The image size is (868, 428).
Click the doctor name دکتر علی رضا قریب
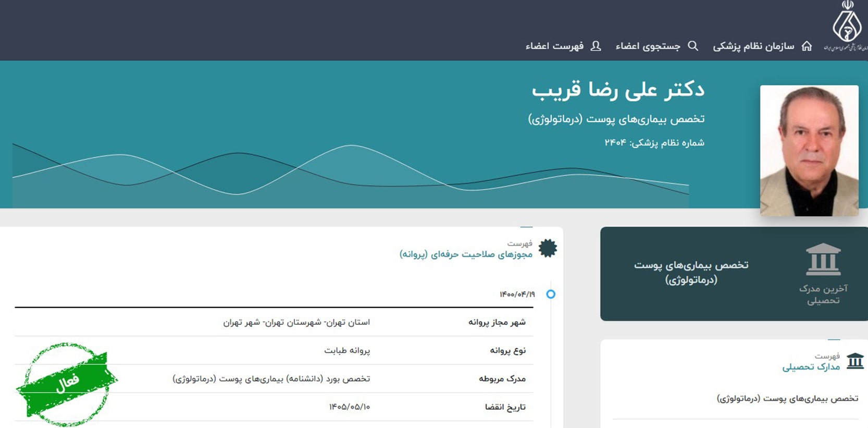click(618, 90)
